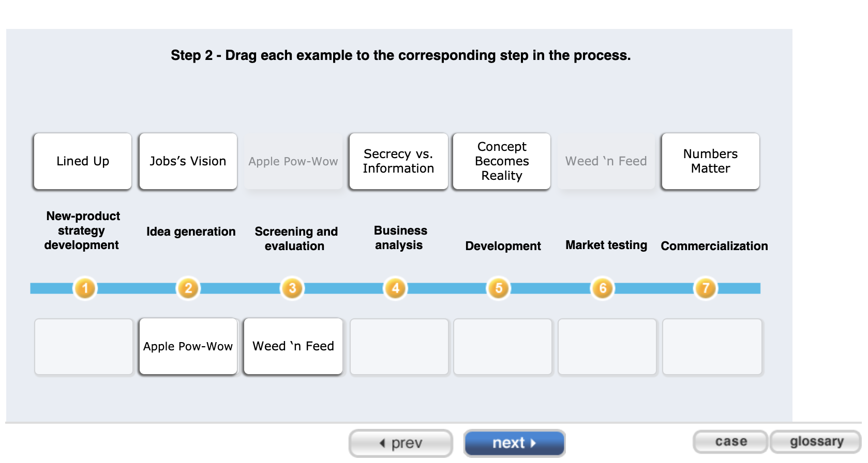Select the 'Jobs's Vision' example card
This screenshot has height=463, width=868.
tap(188, 161)
